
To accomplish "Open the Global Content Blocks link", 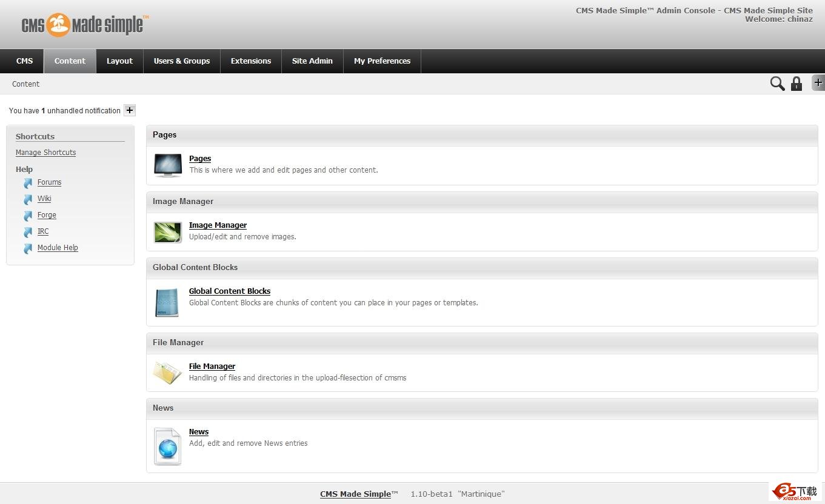I will click(230, 291).
